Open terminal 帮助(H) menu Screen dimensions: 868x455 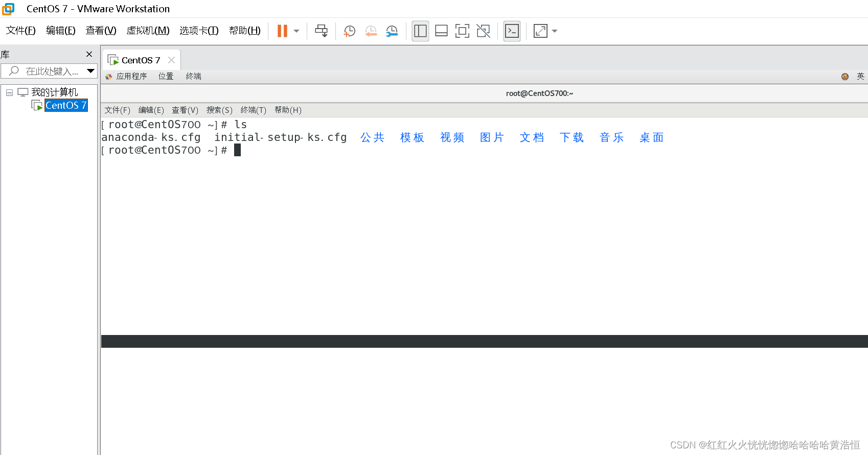point(288,110)
